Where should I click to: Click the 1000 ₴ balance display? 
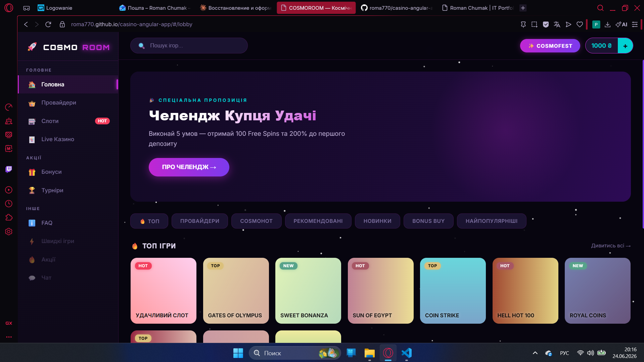[x=601, y=46]
